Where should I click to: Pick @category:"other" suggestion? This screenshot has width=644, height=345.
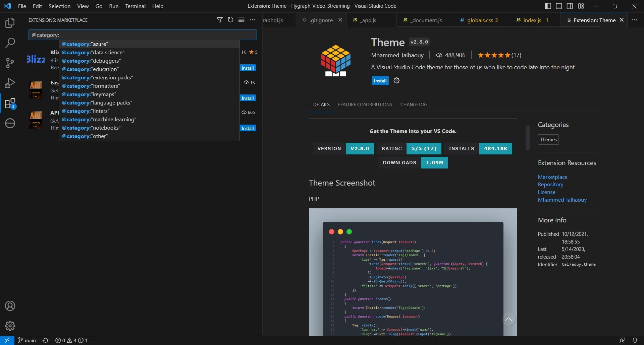[149, 136]
